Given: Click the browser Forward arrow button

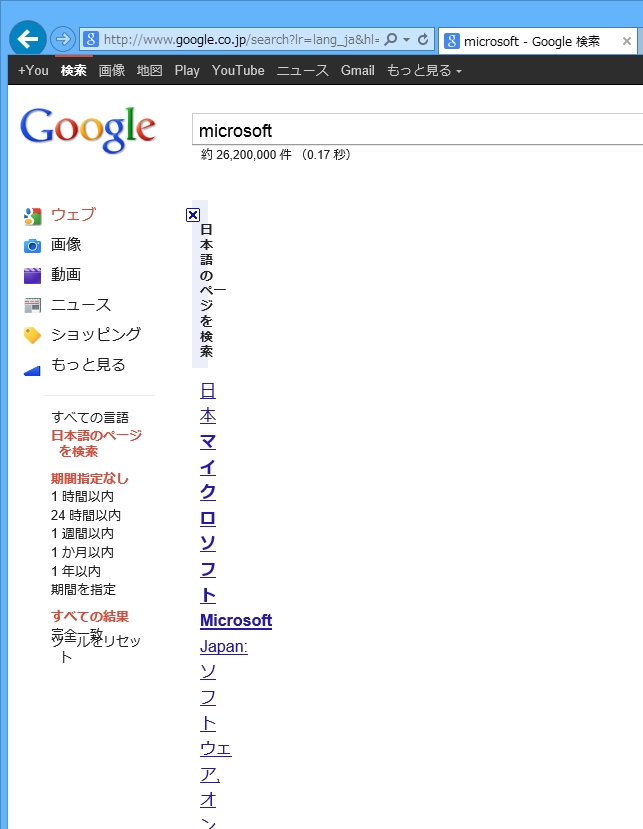Looking at the screenshot, I should pos(62,39).
